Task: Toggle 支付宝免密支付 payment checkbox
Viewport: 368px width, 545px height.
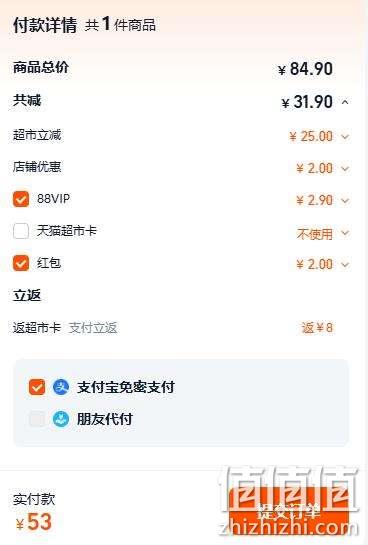Action: point(37,387)
